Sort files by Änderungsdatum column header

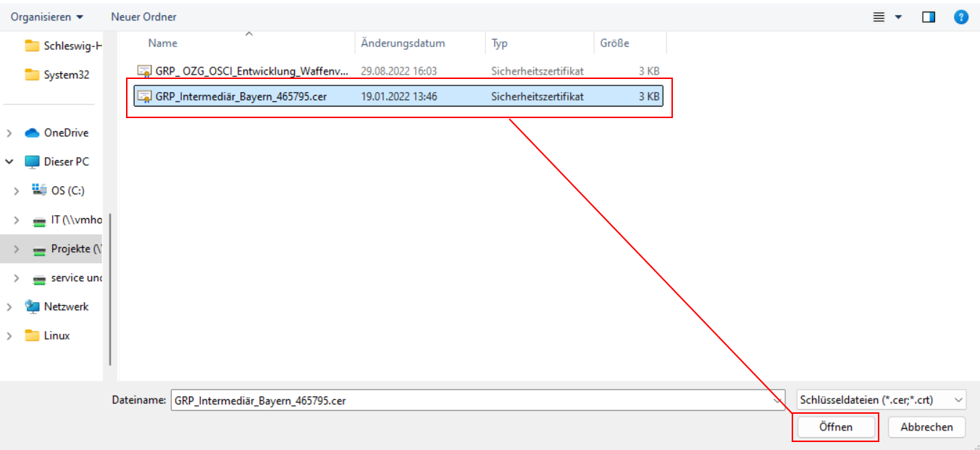tap(403, 43)
